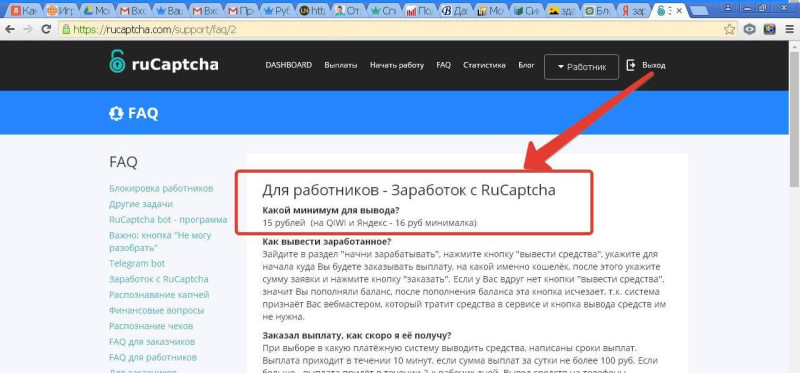Switch to the UN icon http tab
This screenshot has height=373, width=800.
(314, 11)
